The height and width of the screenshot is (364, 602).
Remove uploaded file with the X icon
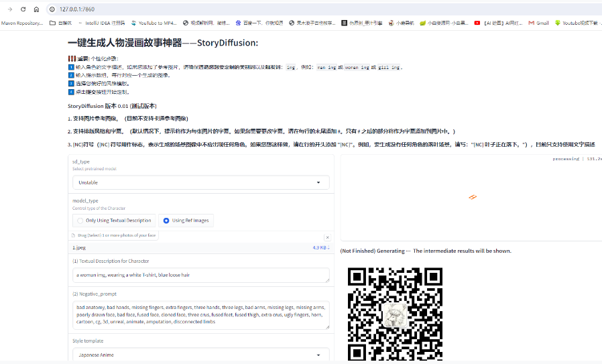tap(327, 237)
